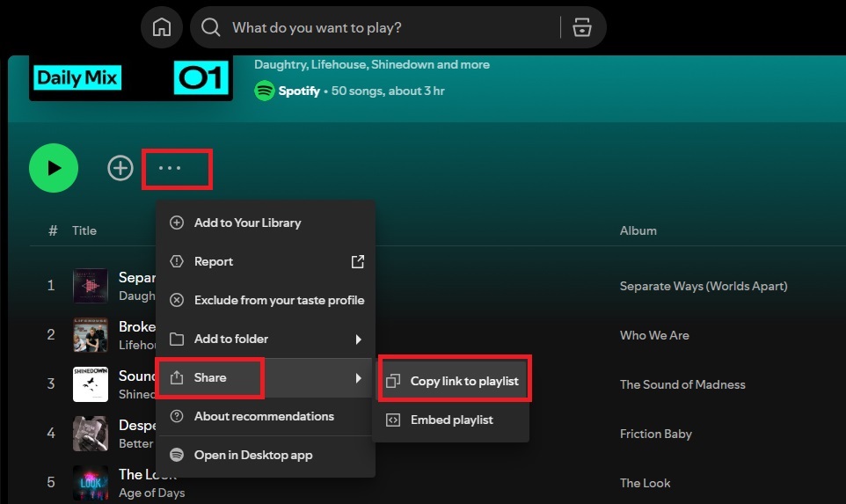846x504 pixels.
Task: Click the Title column header
Action: (84, 230)
